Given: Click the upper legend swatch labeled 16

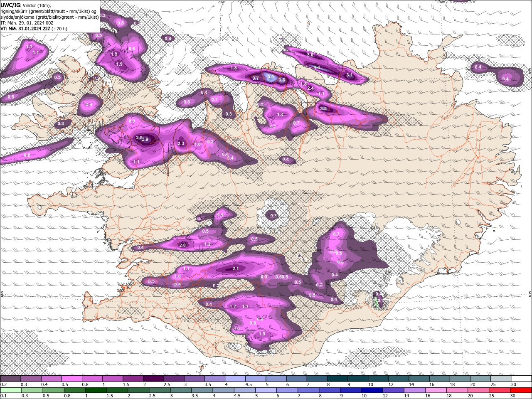Looking at the screenshot, I should [440, 379].
